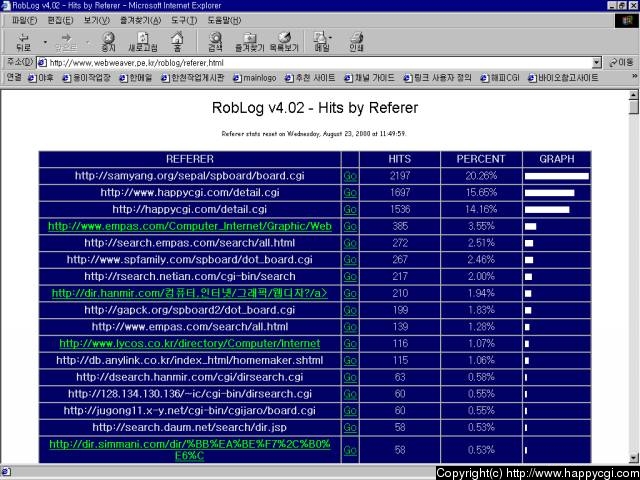The height and width of the screenshot is (480, 640).
Task: Click the hits value 1536
Action: [400, 209]
